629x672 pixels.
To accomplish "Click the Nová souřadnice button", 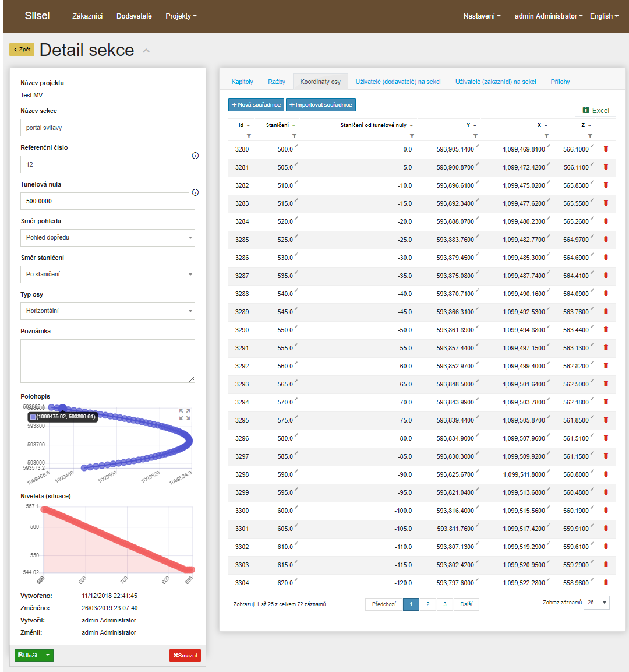I will coord(256,105).
